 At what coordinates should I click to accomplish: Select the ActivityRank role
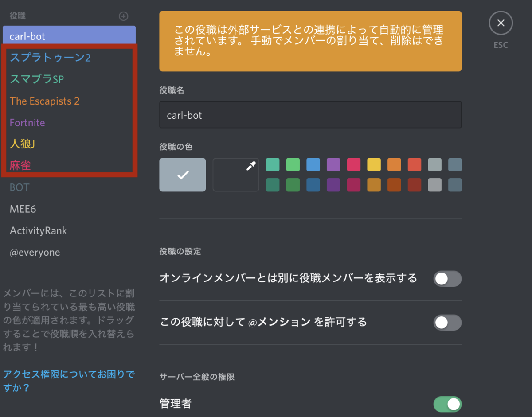click(x=39, y=231)
